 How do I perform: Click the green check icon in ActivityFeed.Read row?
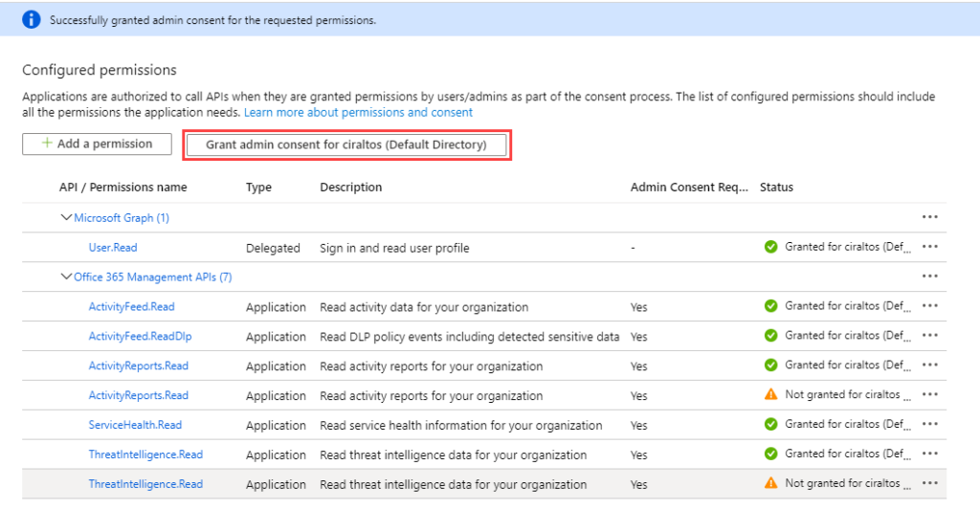click(770, 305)
